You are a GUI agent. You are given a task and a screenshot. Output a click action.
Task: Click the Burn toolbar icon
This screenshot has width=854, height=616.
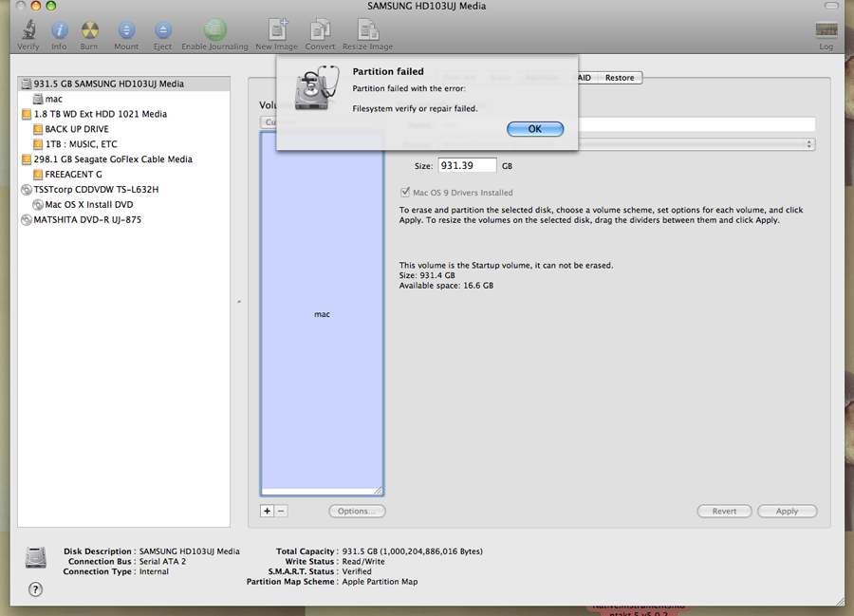(89, 35)
